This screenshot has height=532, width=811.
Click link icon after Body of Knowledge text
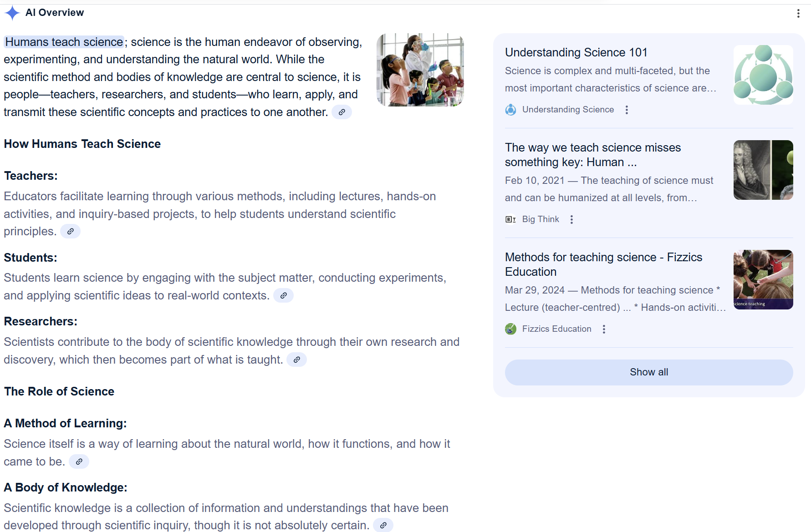click(383, 525)
